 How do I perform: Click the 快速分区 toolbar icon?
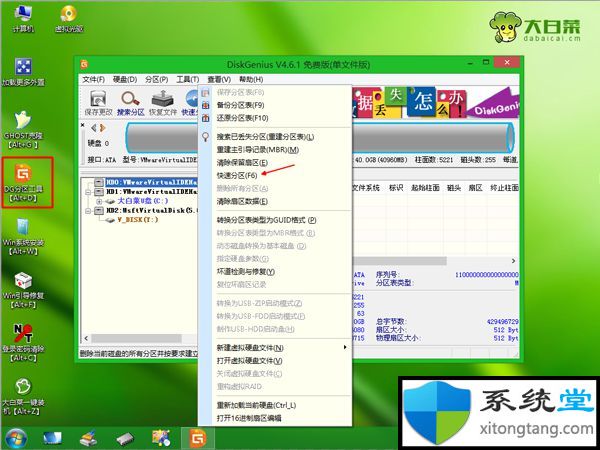pos(189,103)
